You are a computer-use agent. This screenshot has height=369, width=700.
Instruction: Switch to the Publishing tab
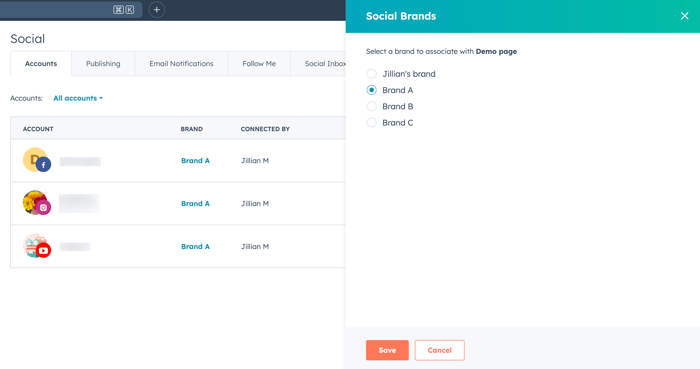tap(103, 64)
